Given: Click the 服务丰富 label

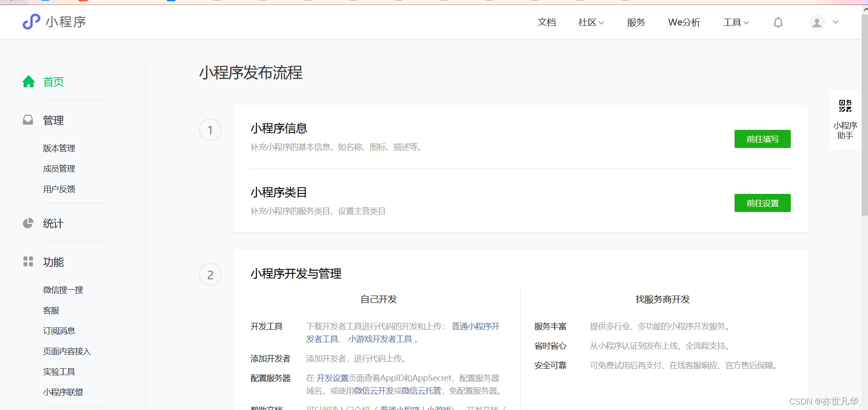Looking at the screenshot, I should [550, 326].
